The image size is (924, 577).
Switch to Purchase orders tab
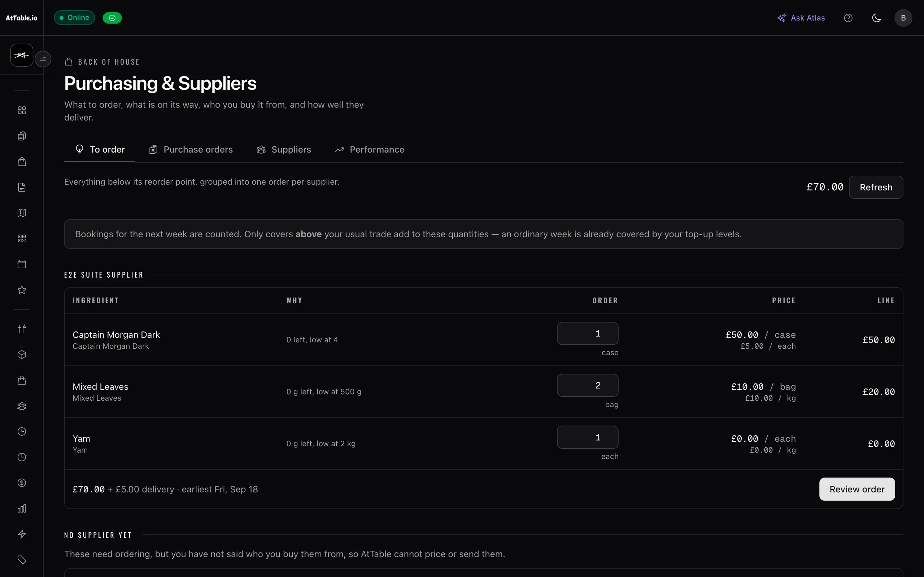tap(191, 150)
